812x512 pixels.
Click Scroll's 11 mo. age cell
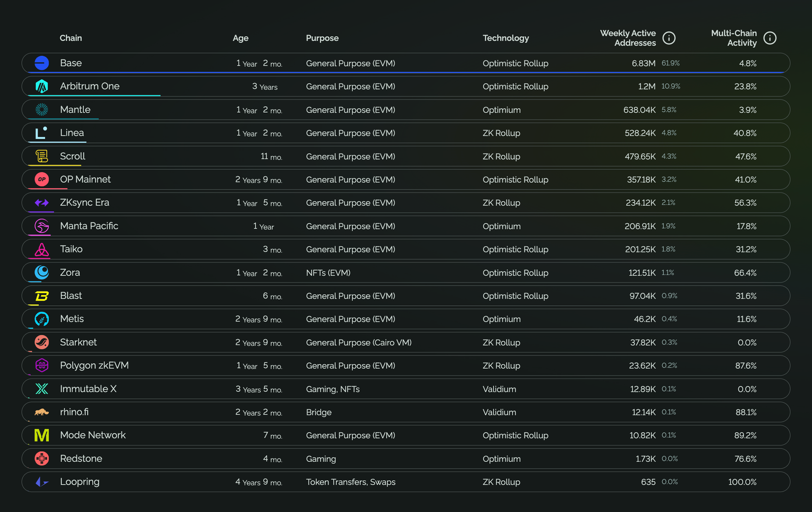click(x=271, y=156)
